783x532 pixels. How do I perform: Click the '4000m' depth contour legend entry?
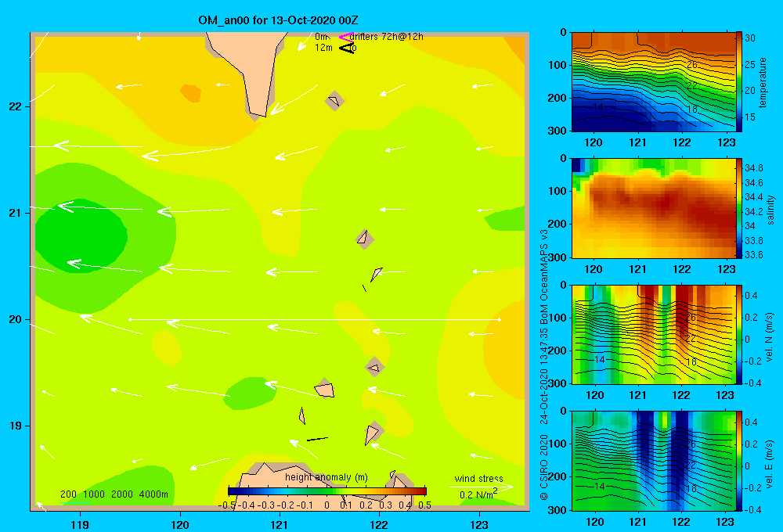153,494
